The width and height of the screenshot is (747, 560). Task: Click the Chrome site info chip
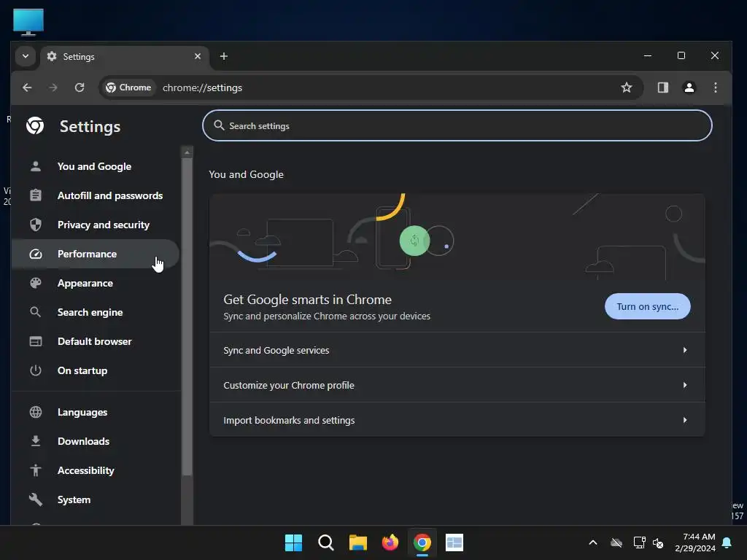coord(128,87)
